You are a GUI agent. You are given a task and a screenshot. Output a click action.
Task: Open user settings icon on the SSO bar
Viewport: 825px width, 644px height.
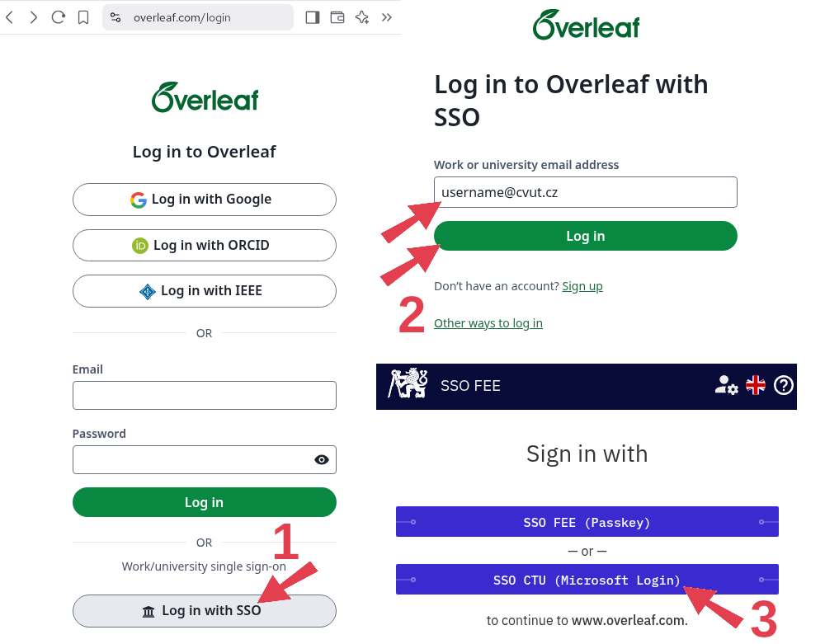(x=725, y=386)
